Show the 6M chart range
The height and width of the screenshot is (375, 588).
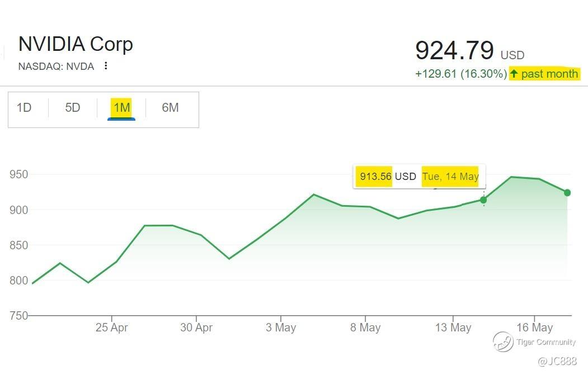[x=170, y=108]
